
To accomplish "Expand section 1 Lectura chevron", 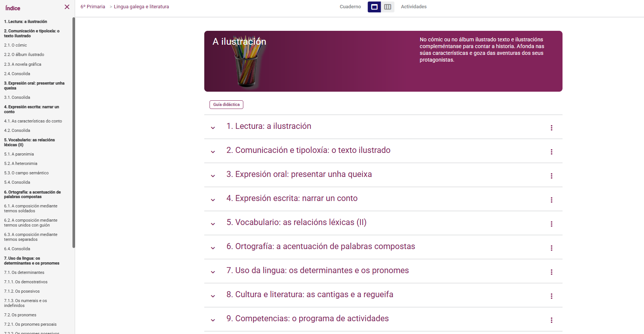I will 213,128.
